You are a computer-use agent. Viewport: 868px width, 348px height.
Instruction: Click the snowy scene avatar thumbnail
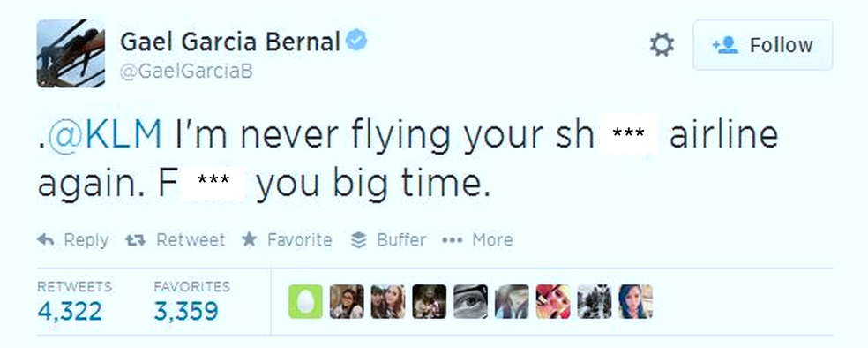595,302
